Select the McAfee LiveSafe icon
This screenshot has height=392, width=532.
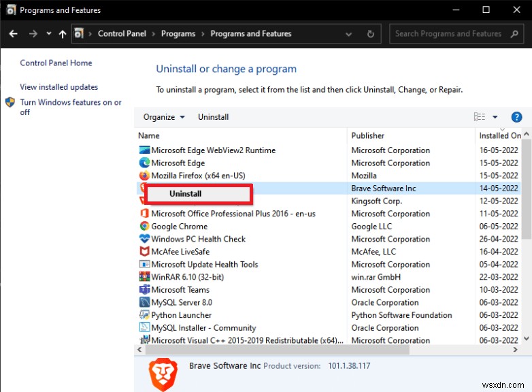pos(144,252)
